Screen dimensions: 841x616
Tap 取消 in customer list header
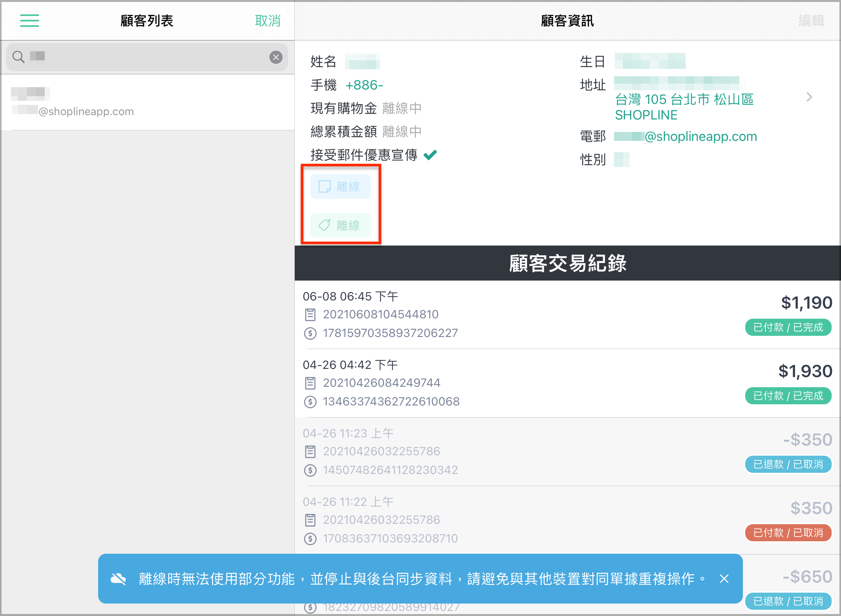click(x=268, y=21)
